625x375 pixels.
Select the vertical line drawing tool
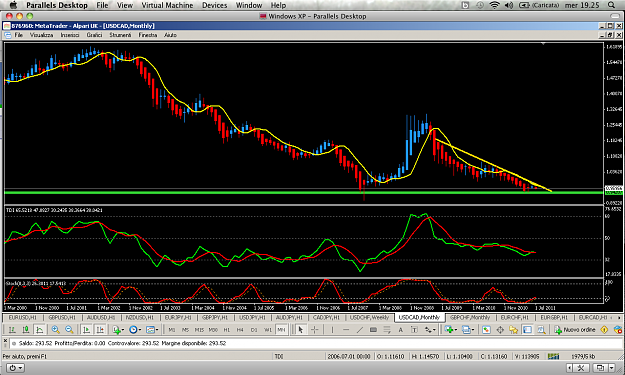coord(332,330)
